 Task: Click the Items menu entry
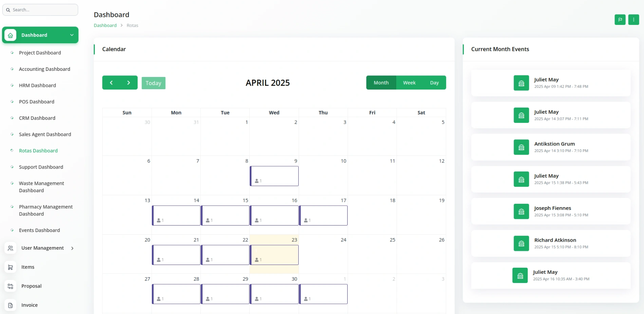(x=28, y=267)
